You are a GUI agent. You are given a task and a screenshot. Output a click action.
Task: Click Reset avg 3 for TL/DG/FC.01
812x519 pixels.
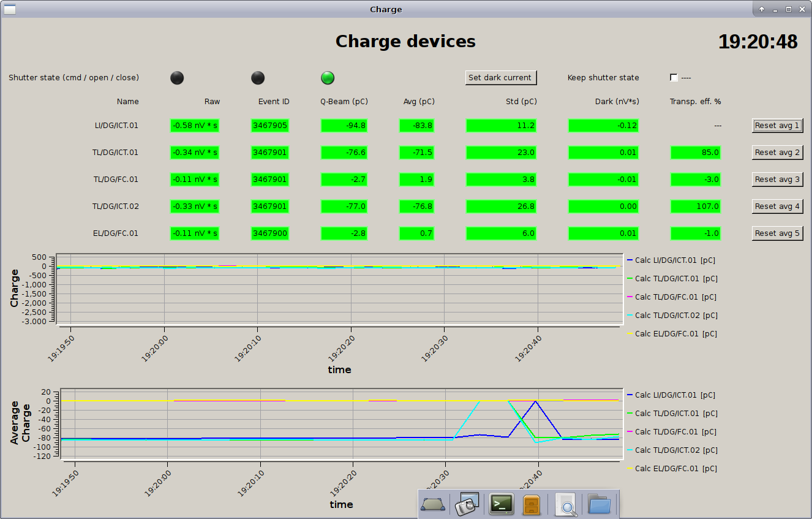click(777, 180)
